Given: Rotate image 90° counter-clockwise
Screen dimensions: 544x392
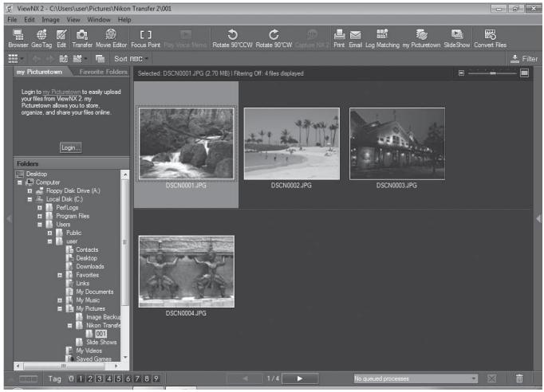Looking at the screenshot, I should click(232, 38).
